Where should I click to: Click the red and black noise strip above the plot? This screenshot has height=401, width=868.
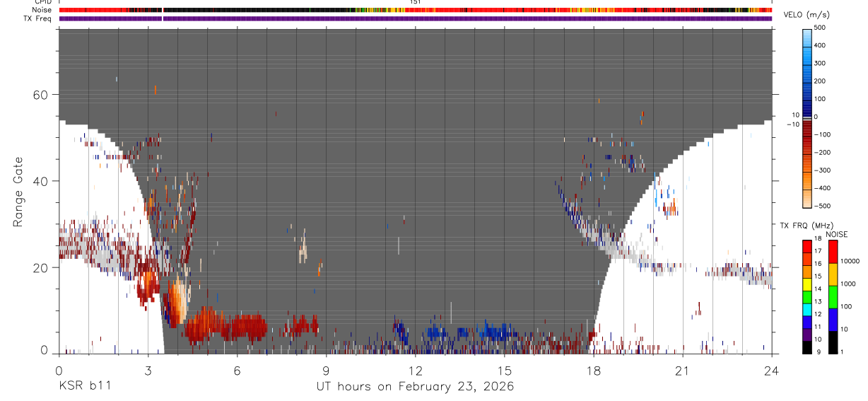416,10
